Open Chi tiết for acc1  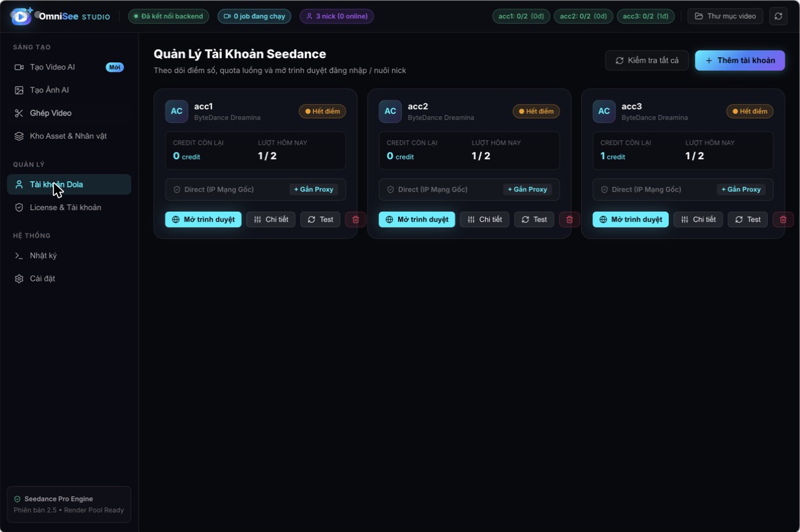(271, 220)
